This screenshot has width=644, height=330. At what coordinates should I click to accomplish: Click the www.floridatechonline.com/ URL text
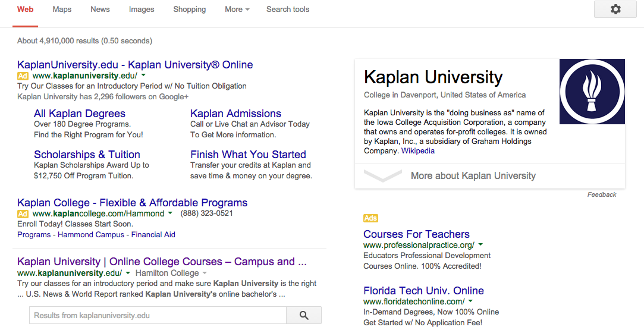(x=414, y=301)
